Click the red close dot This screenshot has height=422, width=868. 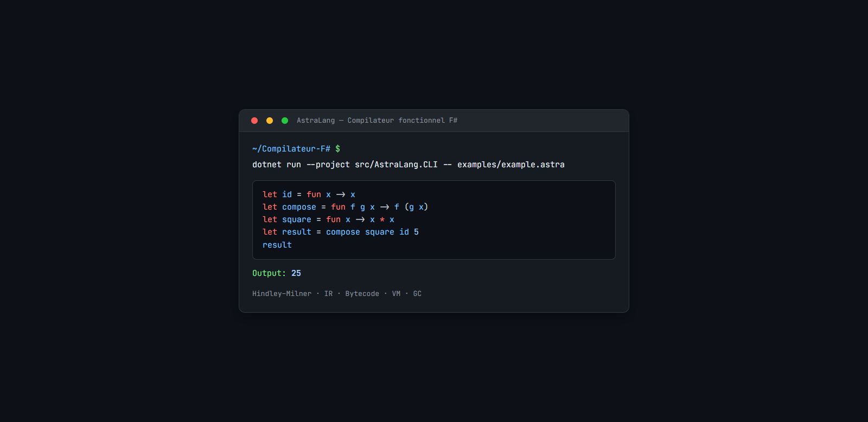(254, 121)
